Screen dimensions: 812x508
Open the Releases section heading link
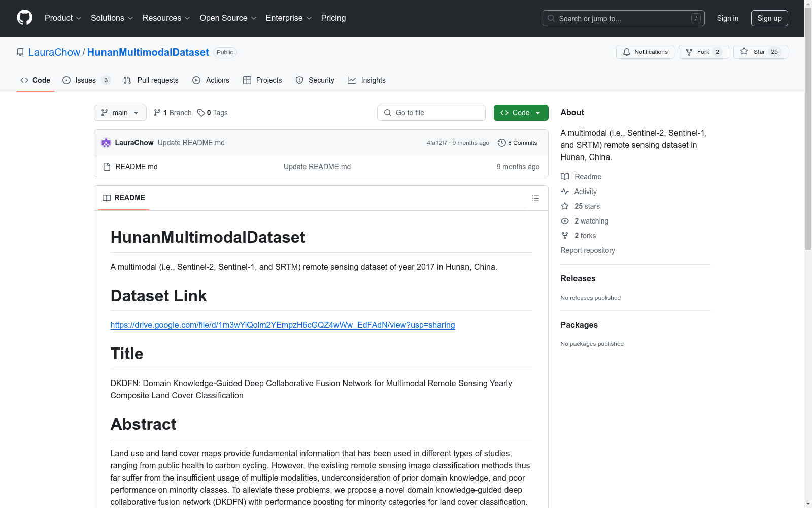[x=578, y=278]
